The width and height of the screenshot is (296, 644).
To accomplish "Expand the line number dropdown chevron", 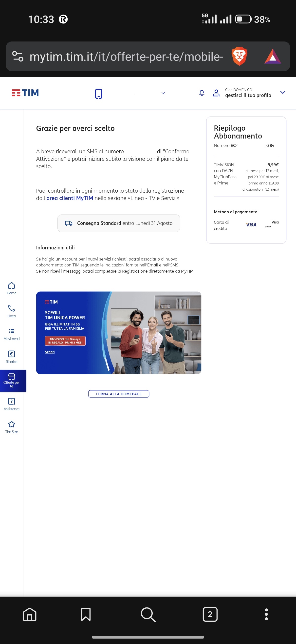I will coord(163,93).
